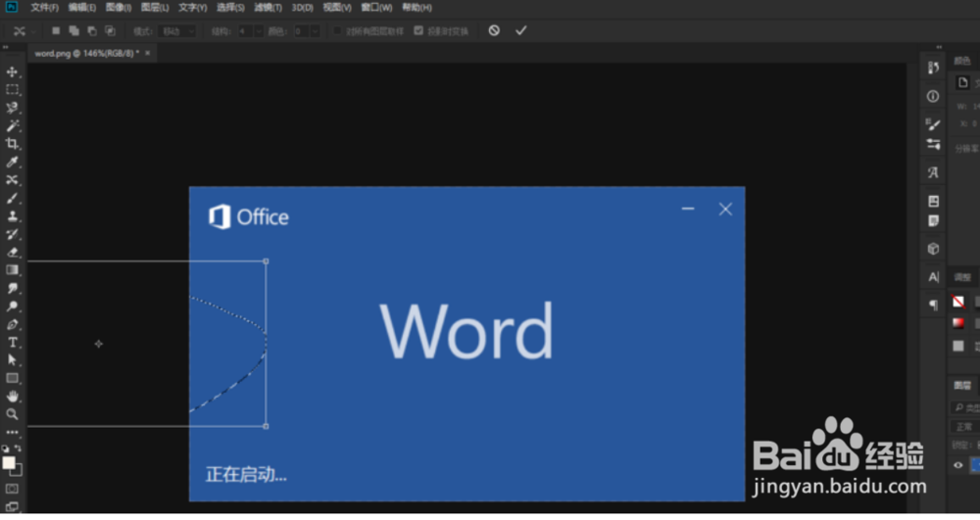Select the Horizontal Type tool
The width and height of the screenshot is (980, 520).
(12, 342)
